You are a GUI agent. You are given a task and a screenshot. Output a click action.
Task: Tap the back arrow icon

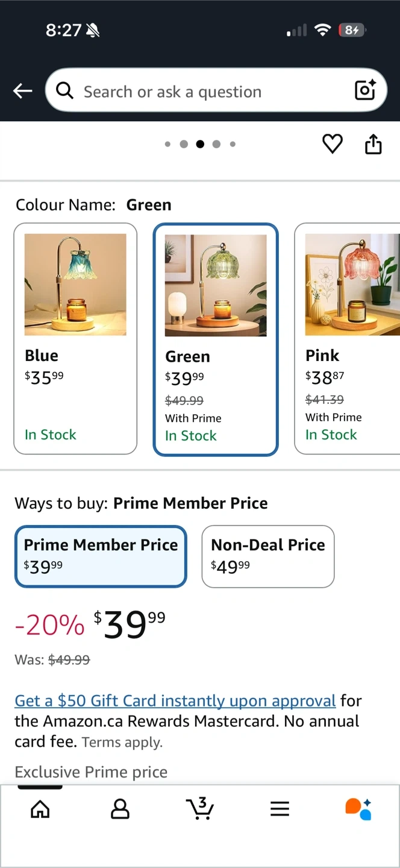pos(23,91)
